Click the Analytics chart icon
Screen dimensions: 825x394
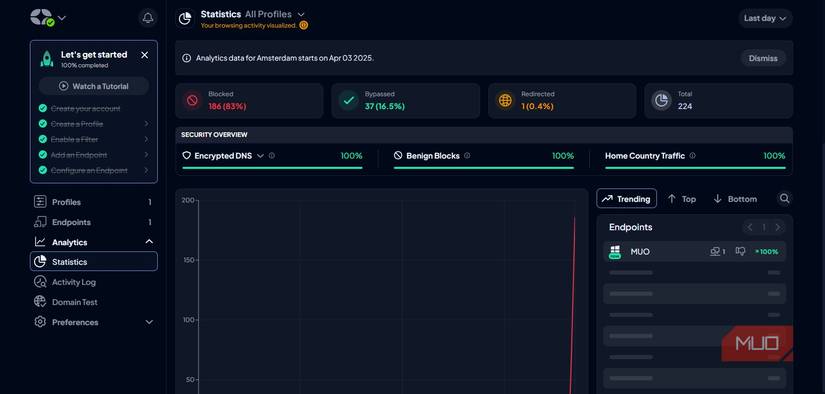40,242
